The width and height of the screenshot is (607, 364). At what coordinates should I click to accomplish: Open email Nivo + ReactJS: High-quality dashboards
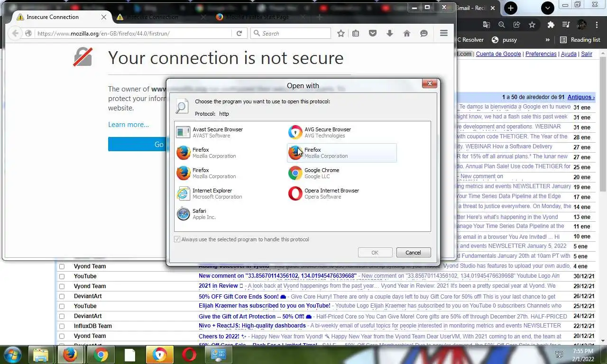click(x=252, y=326)
